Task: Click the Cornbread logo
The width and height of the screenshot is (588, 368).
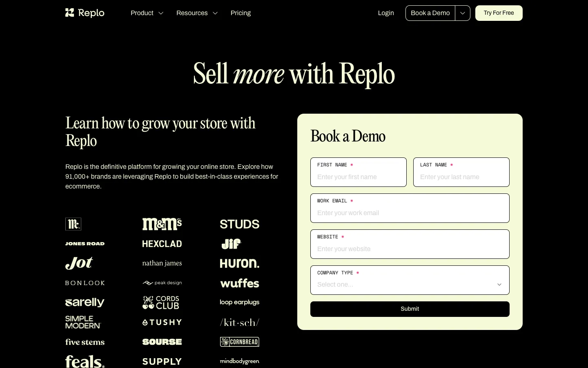Action: 240,342
